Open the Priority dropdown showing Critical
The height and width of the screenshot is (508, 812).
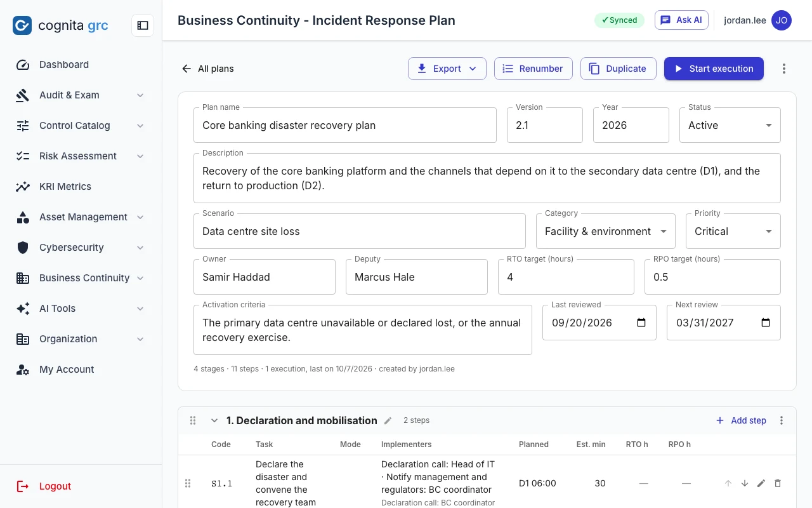[733, 231]
